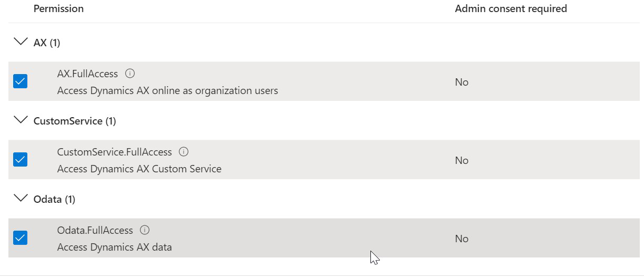The width and height of the screenshot is (644, 279).
Task: Uncheck the Odata.FullAccess permission checkbox
Action: (20, 238)
